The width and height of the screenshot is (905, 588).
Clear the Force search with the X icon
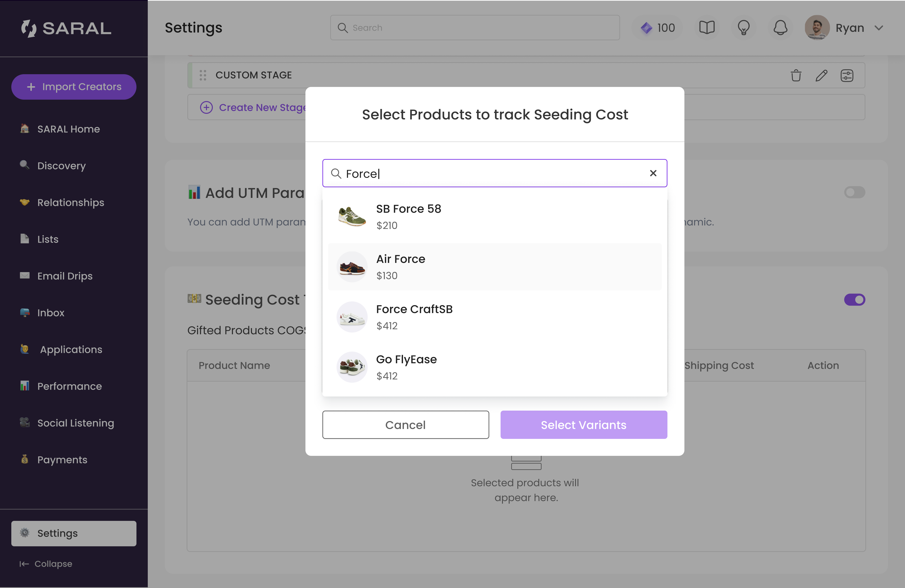point(653,173)
